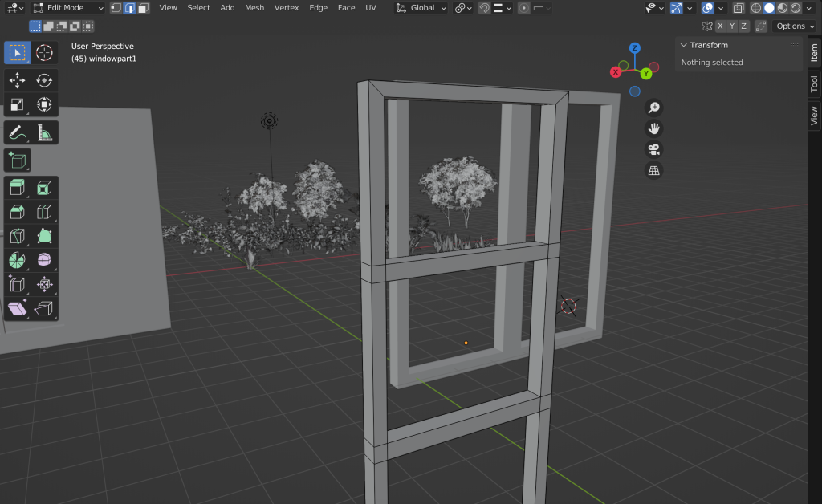Toggle Y axis mirror
This screenshot has height=504, width=822.
[732, 26]
